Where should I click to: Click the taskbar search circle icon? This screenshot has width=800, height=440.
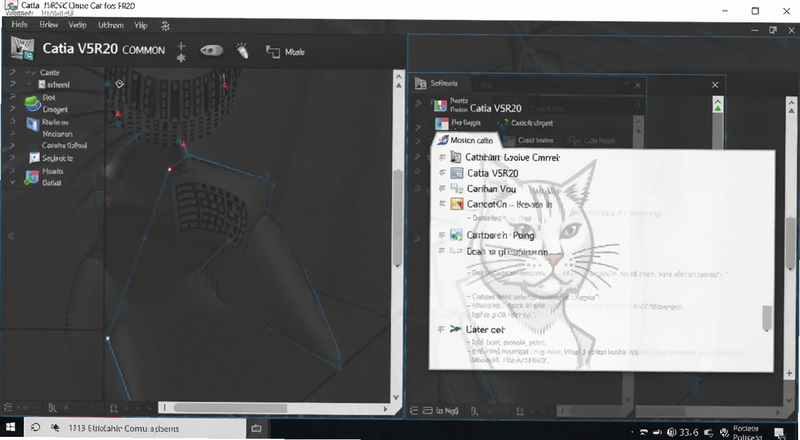pos(35,428)
